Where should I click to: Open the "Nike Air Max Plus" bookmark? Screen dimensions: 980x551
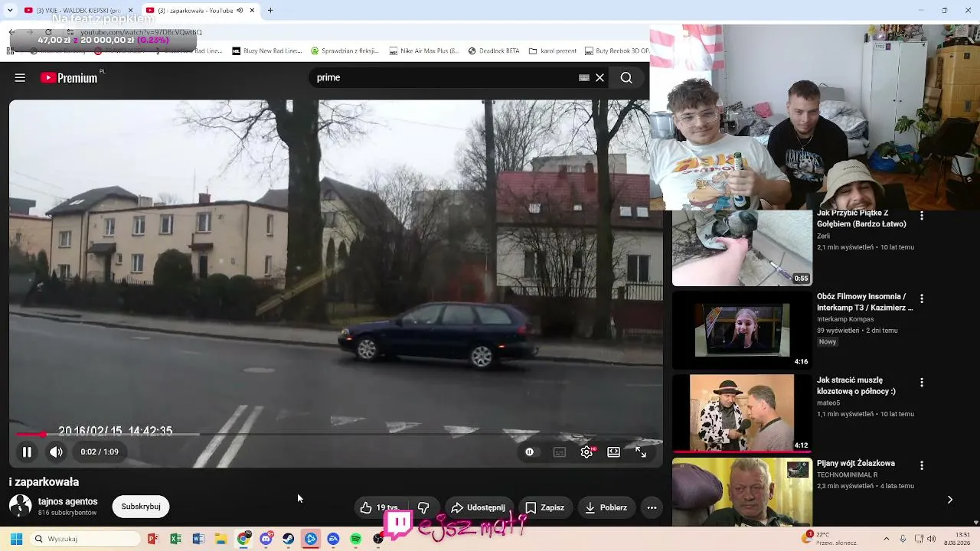tap(423, 51)
